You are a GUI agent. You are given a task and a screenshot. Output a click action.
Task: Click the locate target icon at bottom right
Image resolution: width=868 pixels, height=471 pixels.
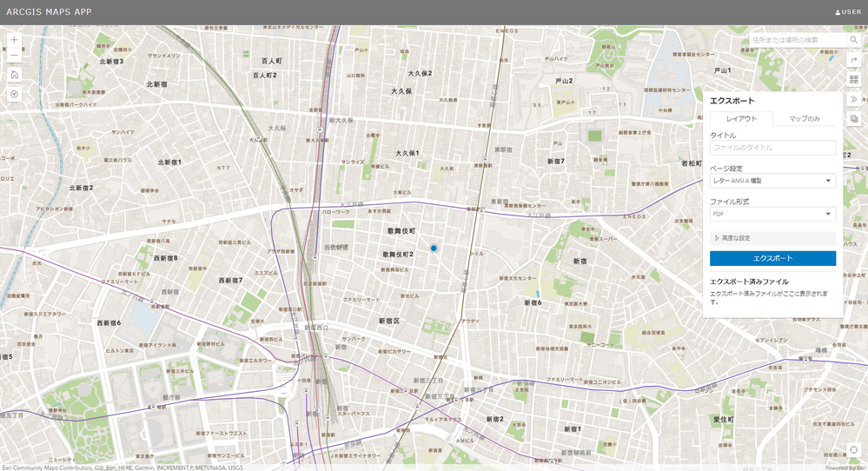(x=853, y=449)
